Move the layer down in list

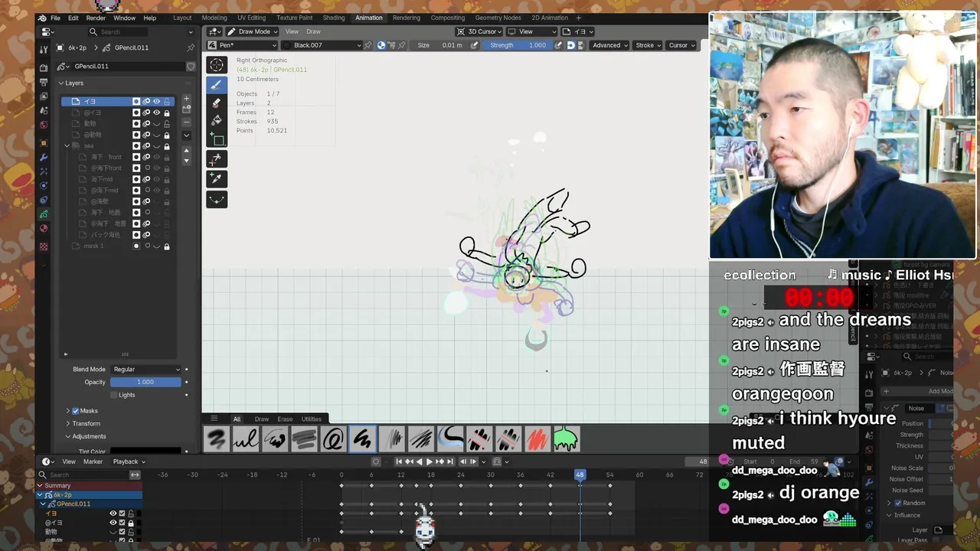(x=186, y=160)
